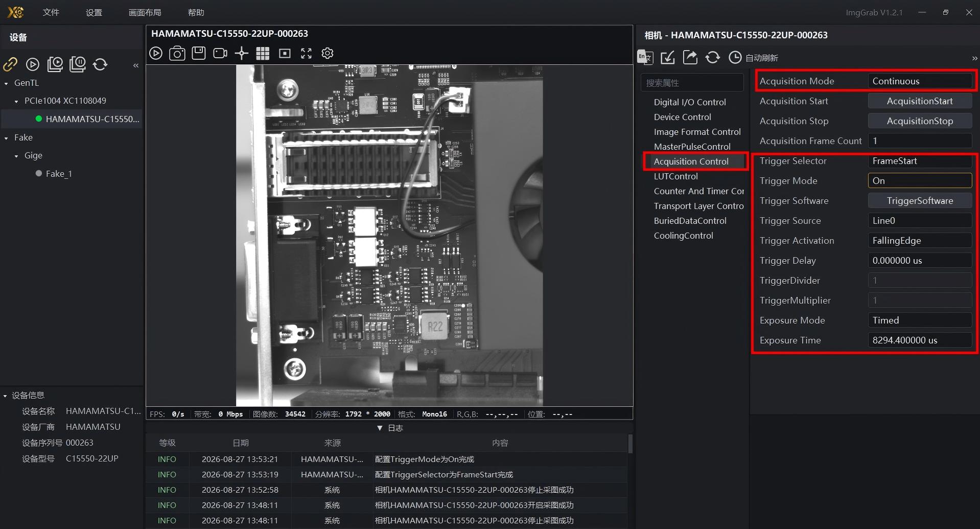Collapse the Gige tree node
Screen dimensions: 980x529
pyautogui.click(x=16, y=156)
